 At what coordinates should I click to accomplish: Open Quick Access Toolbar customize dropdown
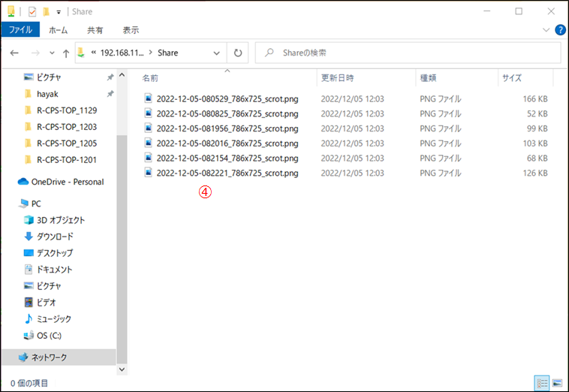coord(59,11)
